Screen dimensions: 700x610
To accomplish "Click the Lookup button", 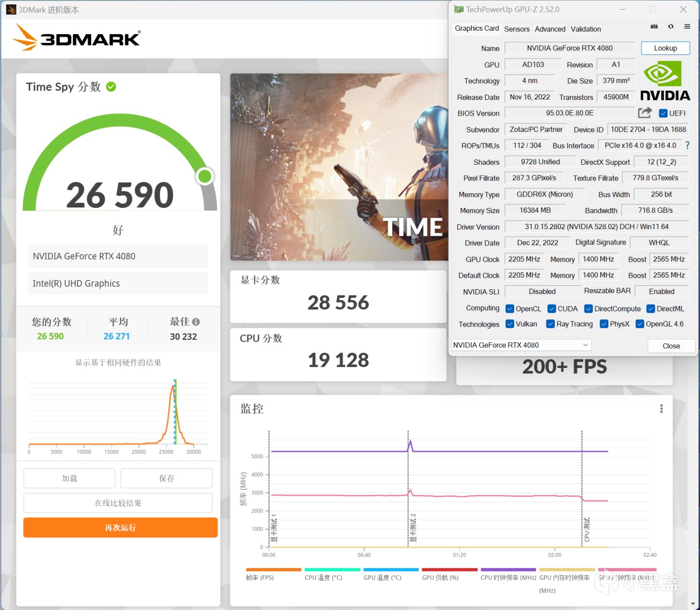I will click(665, 48).
